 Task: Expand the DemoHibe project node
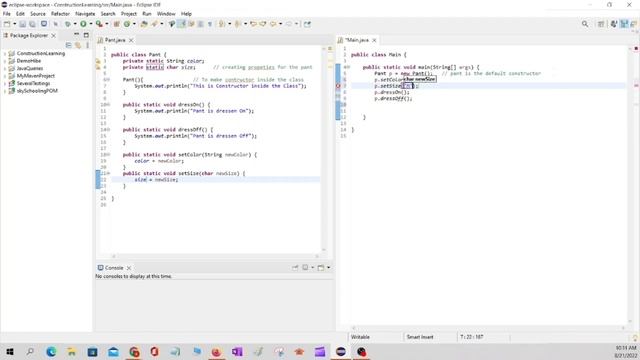[4, 61]
